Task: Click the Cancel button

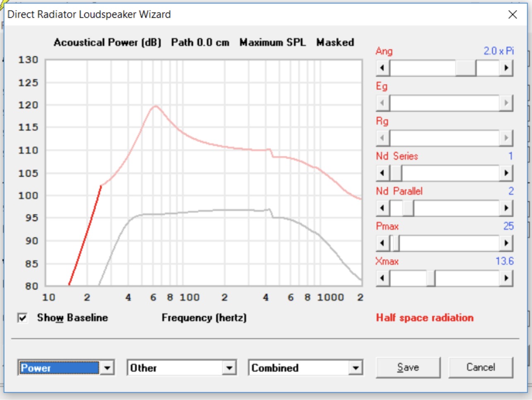Action: 481,367
